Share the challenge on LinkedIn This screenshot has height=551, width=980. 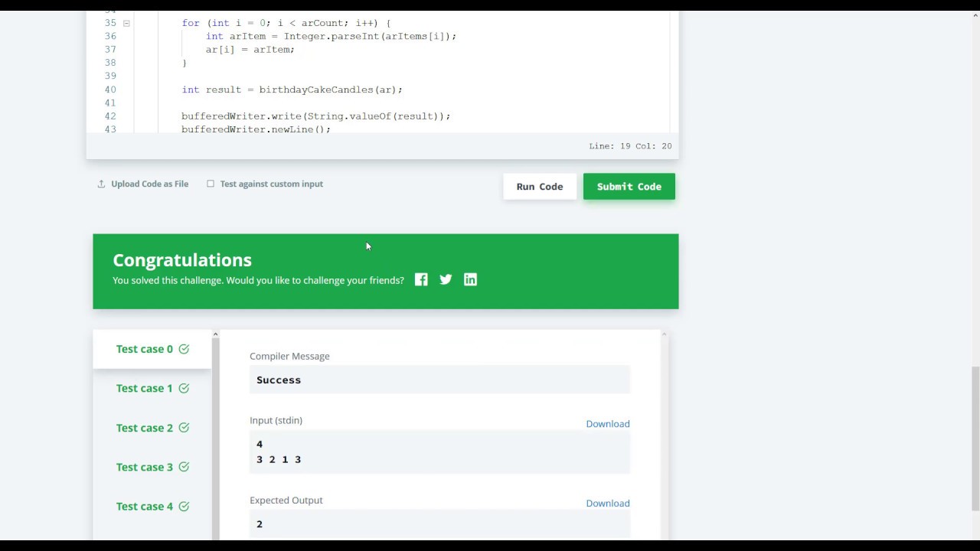coord(470,279)
